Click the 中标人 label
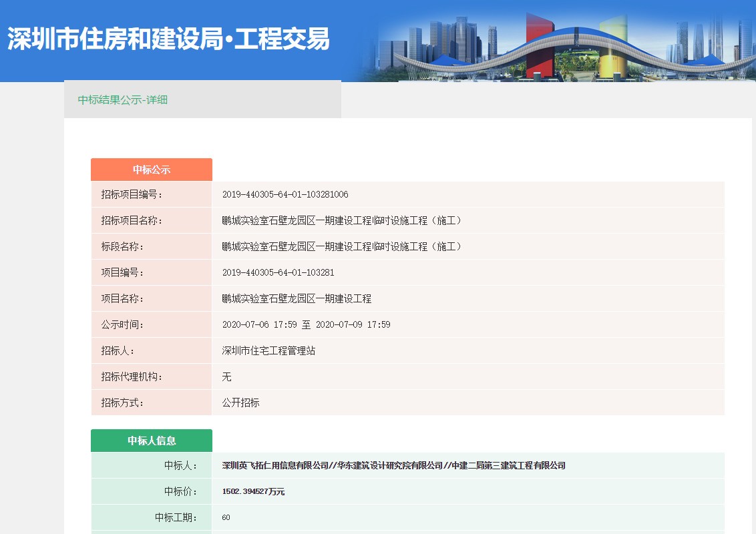 181,465
